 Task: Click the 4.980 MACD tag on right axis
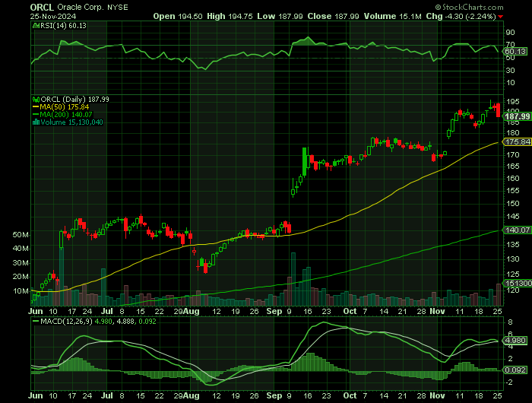pyautogui.click(x=516, y=340)
